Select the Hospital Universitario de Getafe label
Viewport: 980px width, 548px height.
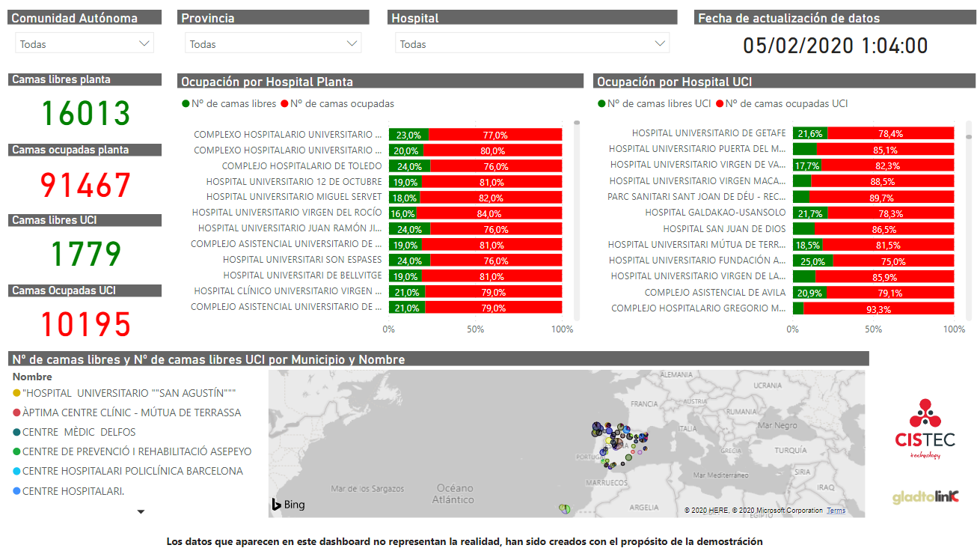tap(708, 133)
